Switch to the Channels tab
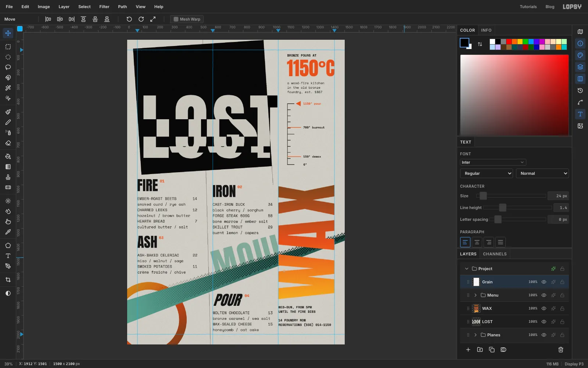Viewport: 588px width, 368px height. coord(495,254)
